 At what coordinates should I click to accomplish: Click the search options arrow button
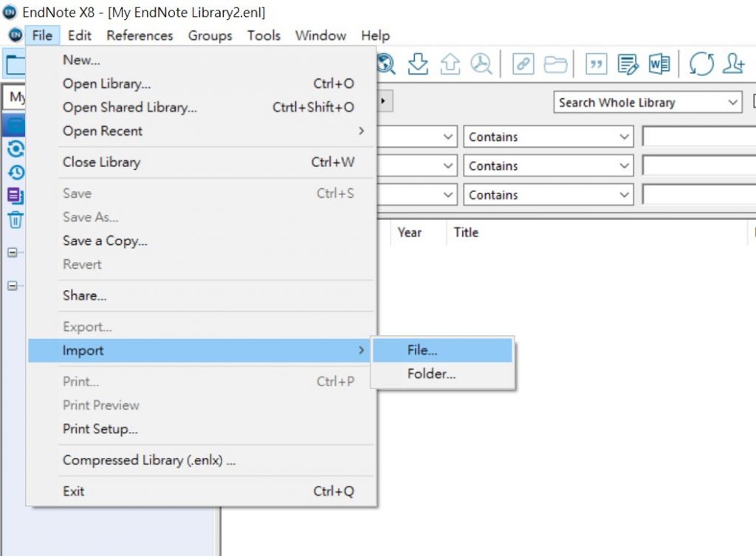pos(384,100)
